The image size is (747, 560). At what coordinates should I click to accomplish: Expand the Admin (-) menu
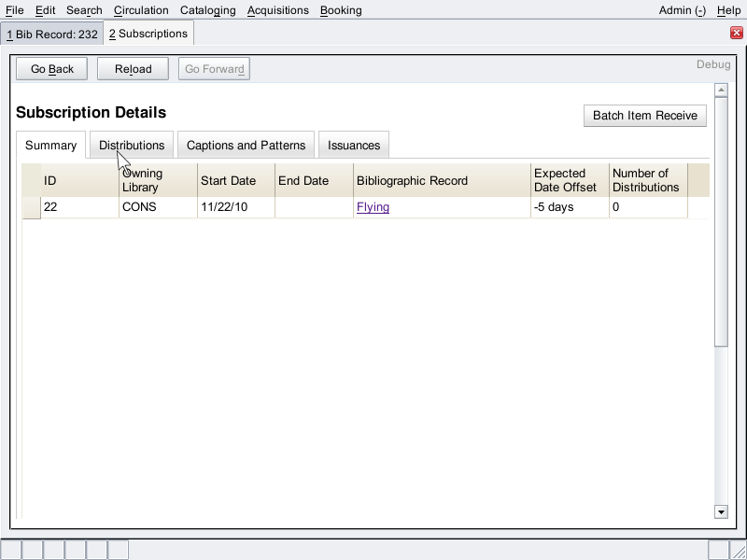(x=682, y=10)
